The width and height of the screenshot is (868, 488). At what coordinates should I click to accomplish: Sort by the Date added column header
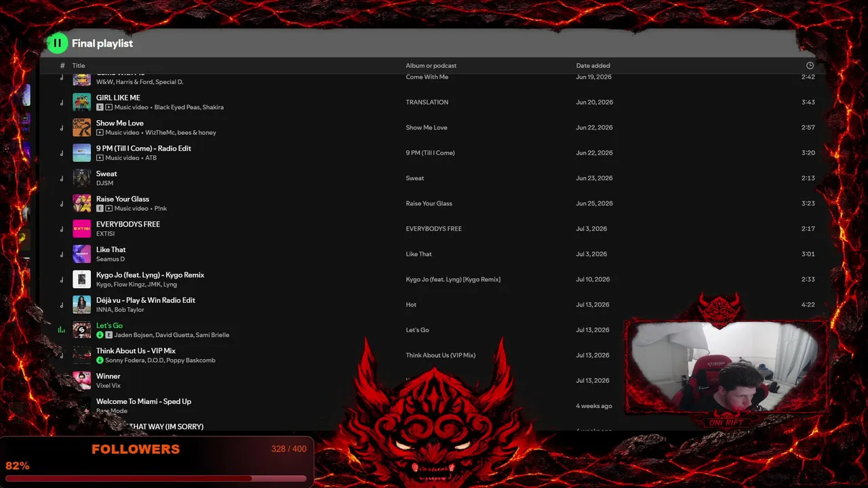[593, 66]
